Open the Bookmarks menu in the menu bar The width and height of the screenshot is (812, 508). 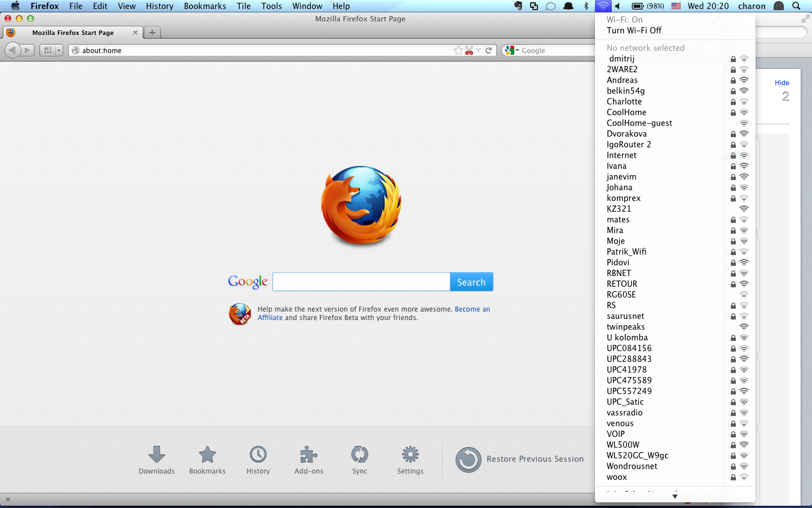[x=205, y=6]
